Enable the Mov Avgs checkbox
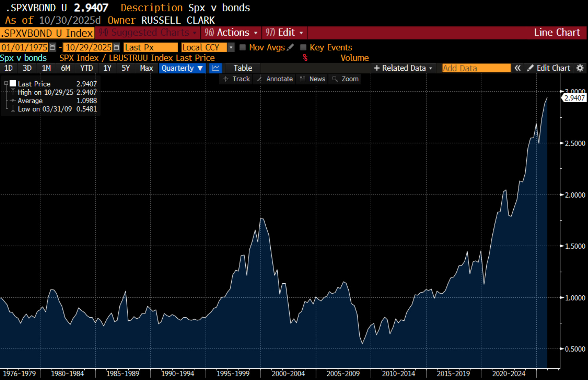Screen dimensions: 588x380 (x=243, y=47)
